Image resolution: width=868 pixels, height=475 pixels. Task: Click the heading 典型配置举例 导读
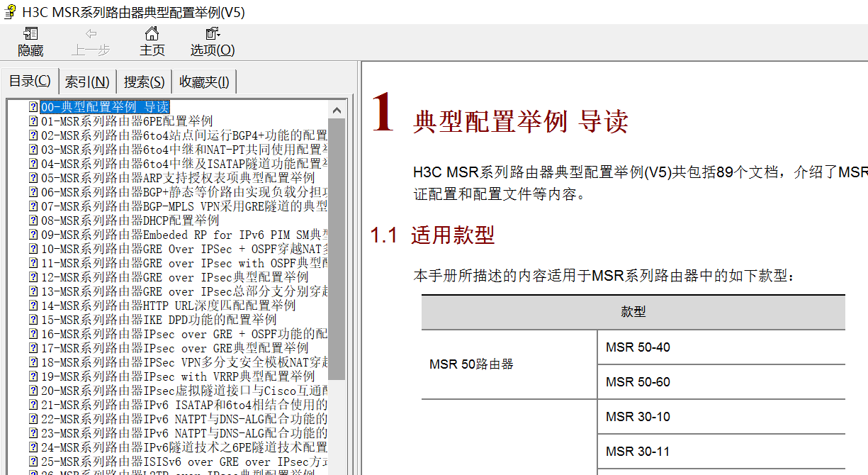(521, 122)
